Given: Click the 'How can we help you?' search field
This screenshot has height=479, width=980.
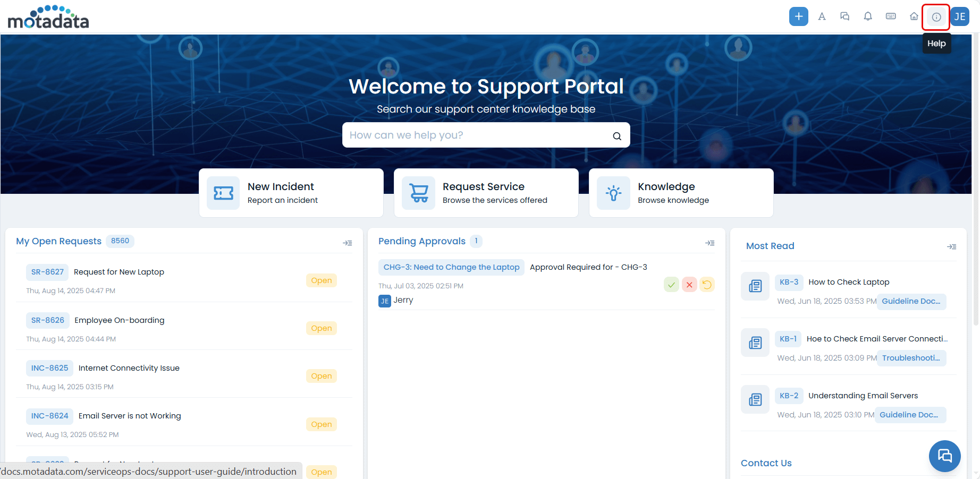Looking at the screenshot, I should click(x=476, y=135).
